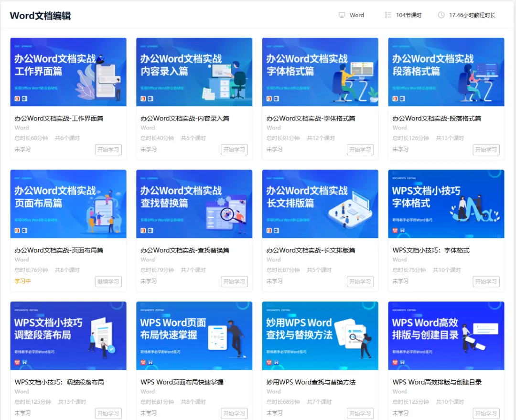Viewport: 516px width, 420px height.
Task: Open title link 办公Word文档实战-页面布局篇
Action: (59, 250)
